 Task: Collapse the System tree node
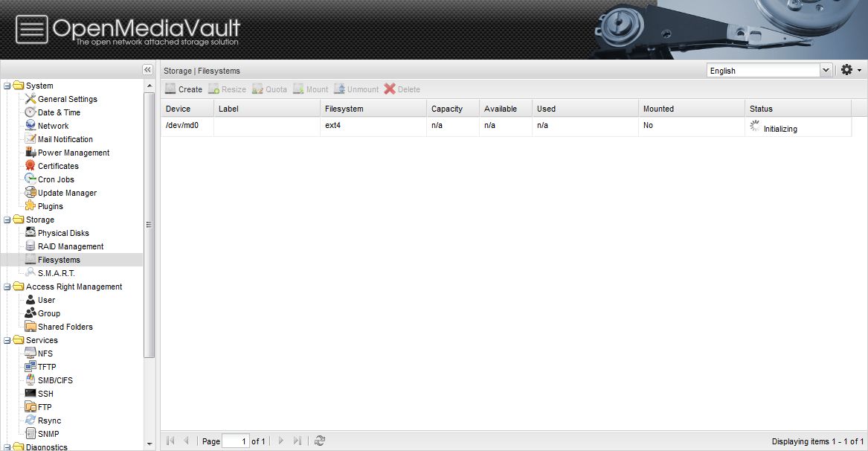7,86
